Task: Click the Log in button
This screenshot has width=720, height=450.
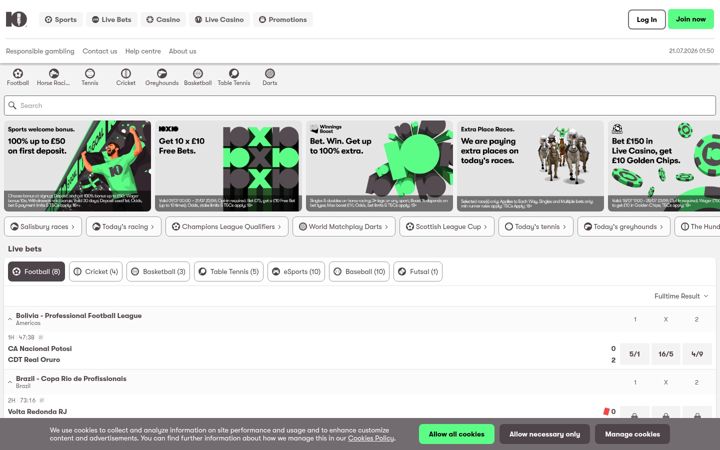Action: [647, 19]
